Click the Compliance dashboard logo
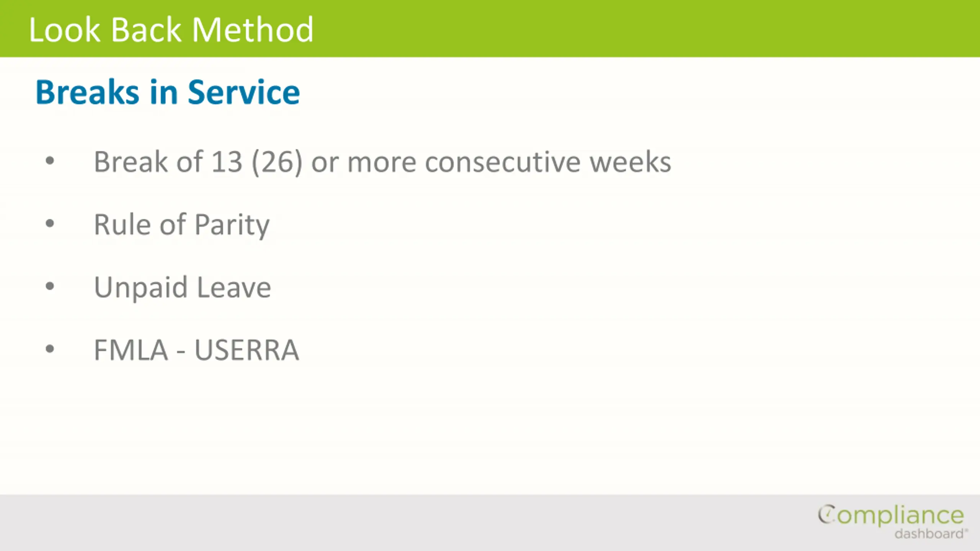980x551 pixels. (892, 522)
